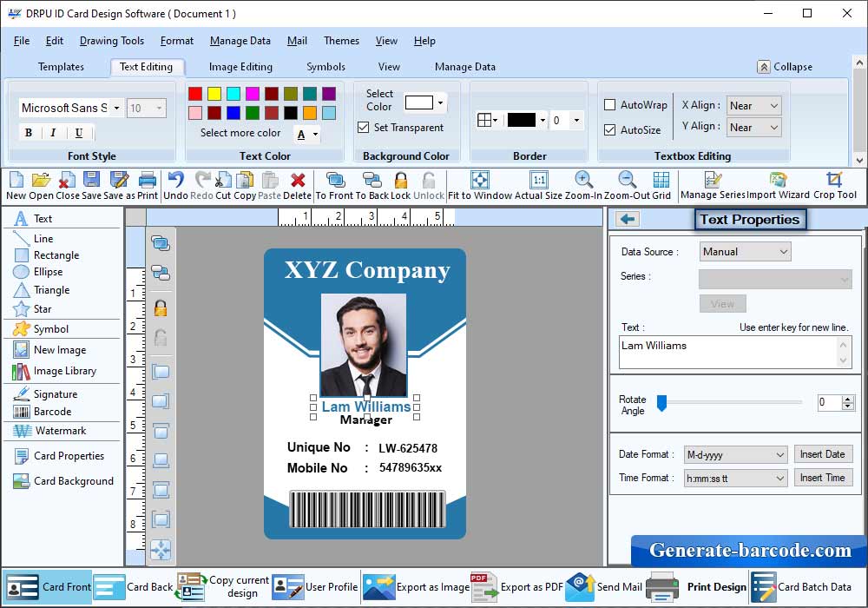
Task: Select the Barcode tool
Action: [43, 412]
